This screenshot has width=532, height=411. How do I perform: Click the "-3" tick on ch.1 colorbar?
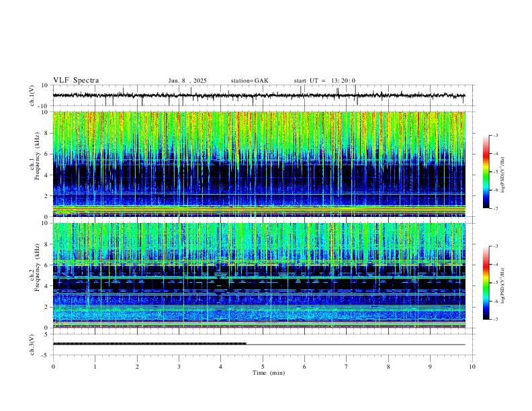coord(496,135)
